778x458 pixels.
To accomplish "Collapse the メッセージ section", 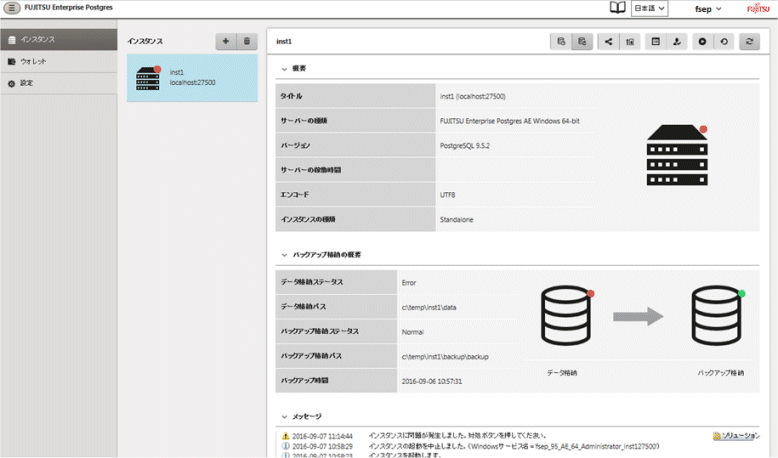I will 284,417.
